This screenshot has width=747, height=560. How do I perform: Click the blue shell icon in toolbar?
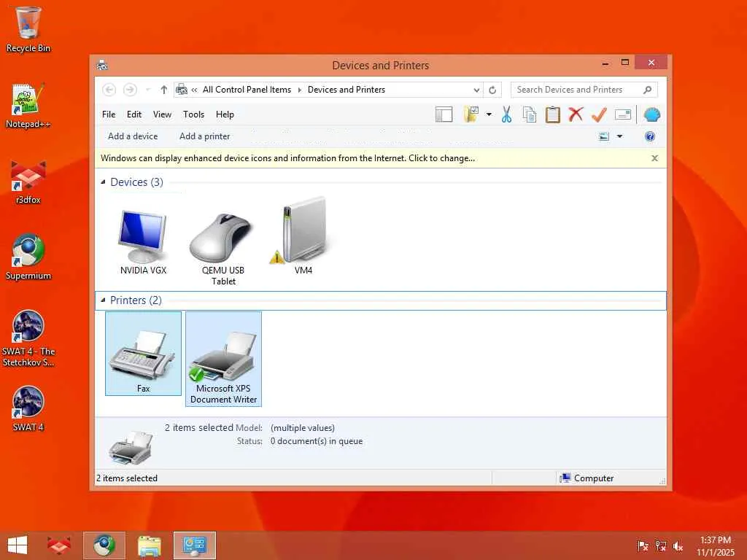[651, 114]
